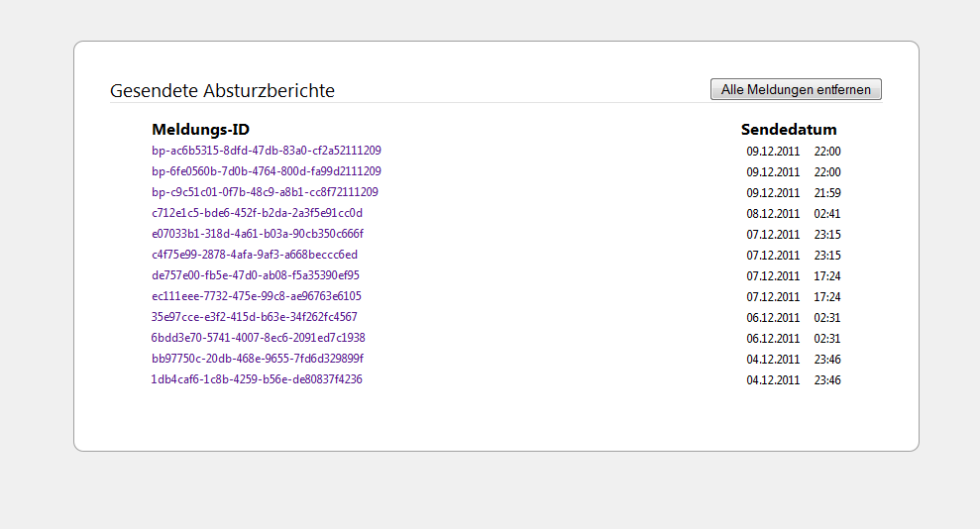Click the 08.12.2011 send date entry

773,214
